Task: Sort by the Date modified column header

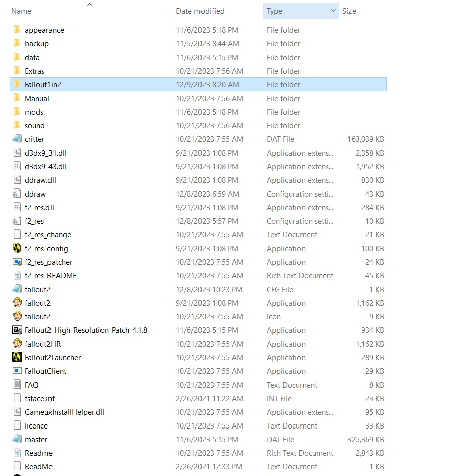Action: [x=200, y=11]
